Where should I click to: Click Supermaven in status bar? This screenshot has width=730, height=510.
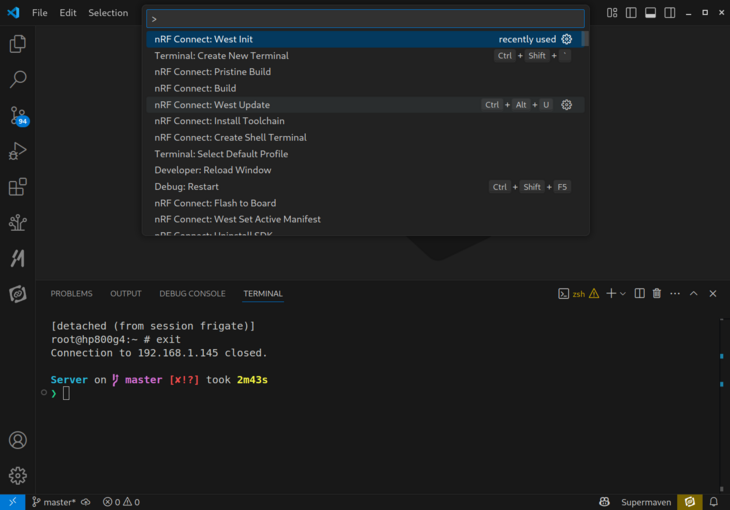646,502
